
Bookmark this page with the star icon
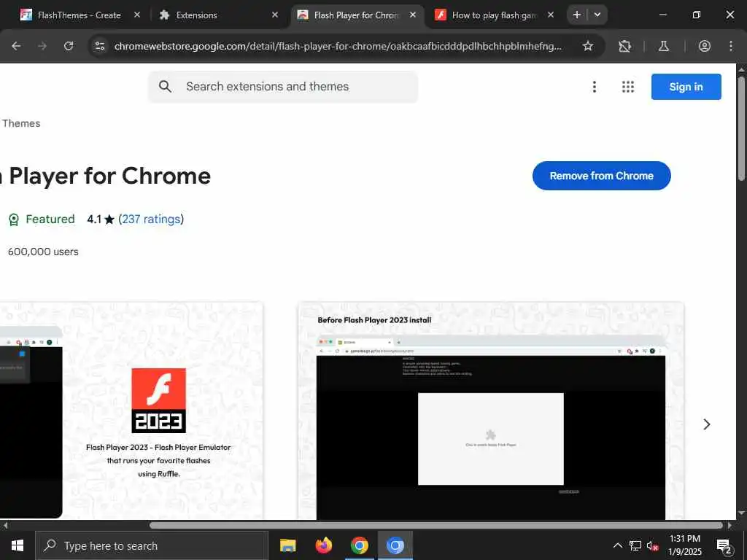[588, 46]
